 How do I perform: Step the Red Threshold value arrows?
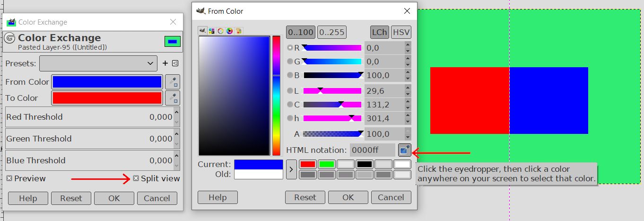pyautogui.click(x=177, y=117)
